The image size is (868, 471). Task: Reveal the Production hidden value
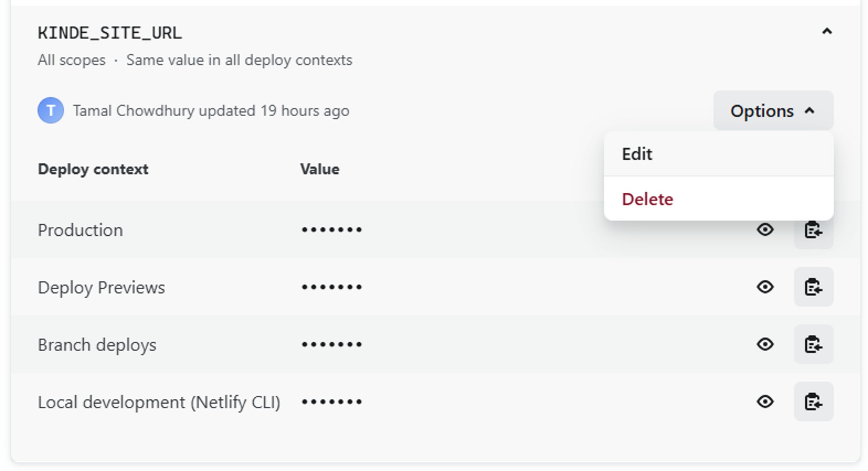[765, 230]
